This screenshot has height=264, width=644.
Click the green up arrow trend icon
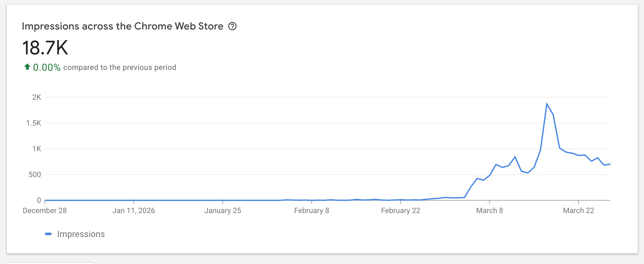pos(27,67)
